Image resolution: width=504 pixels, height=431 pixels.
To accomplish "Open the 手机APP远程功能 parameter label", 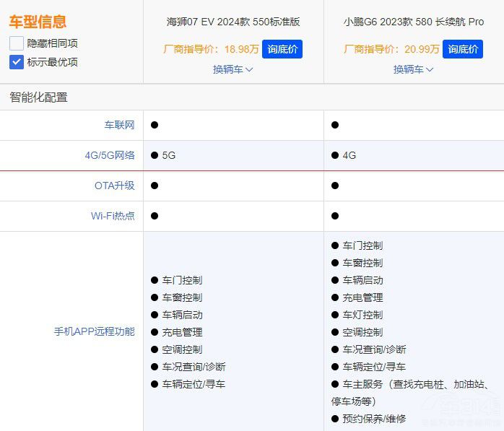I will tap(94, 332).
